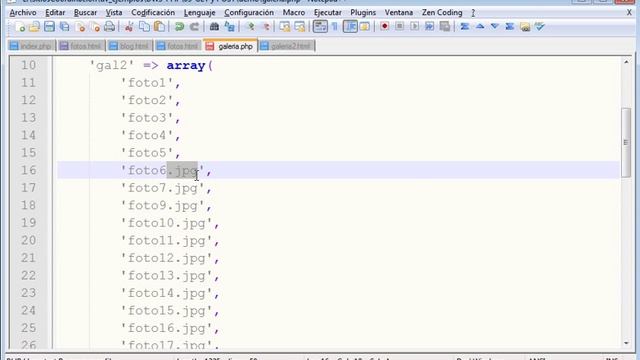This screenshot has height=360, width=640.
Task: Open Find with the binoculars icon
Action: [214, 27]
